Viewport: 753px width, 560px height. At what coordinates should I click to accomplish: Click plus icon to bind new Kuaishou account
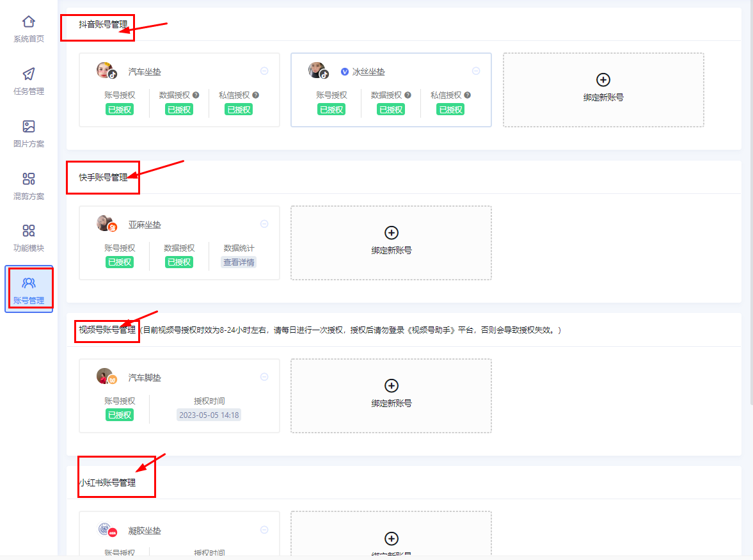392,232
